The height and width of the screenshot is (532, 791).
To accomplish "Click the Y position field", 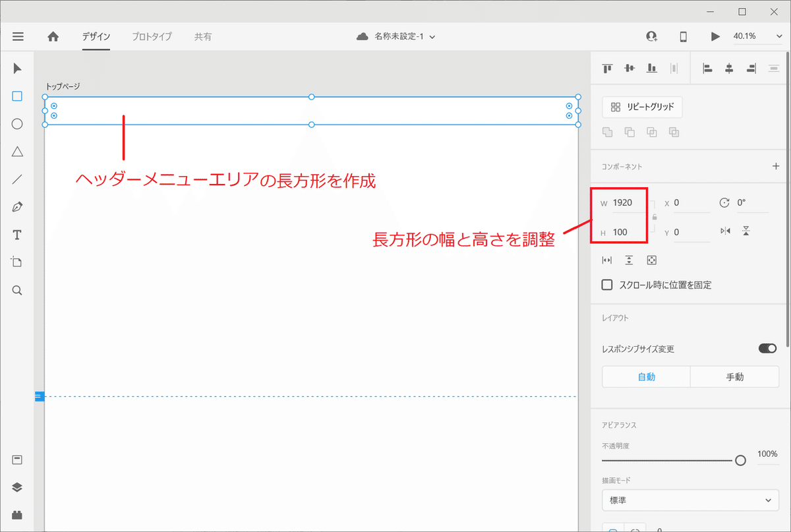I will (x=691, y=232).
